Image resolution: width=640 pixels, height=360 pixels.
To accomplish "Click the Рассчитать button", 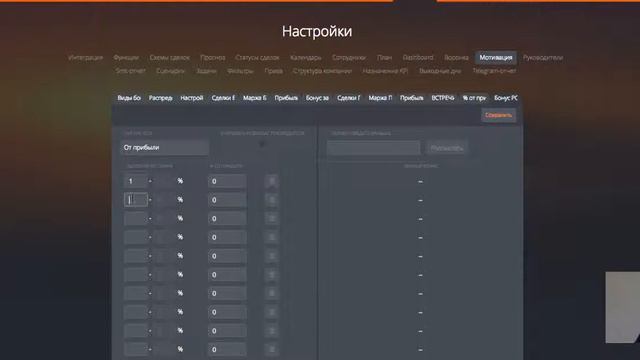I will click(x=447, y=148).
